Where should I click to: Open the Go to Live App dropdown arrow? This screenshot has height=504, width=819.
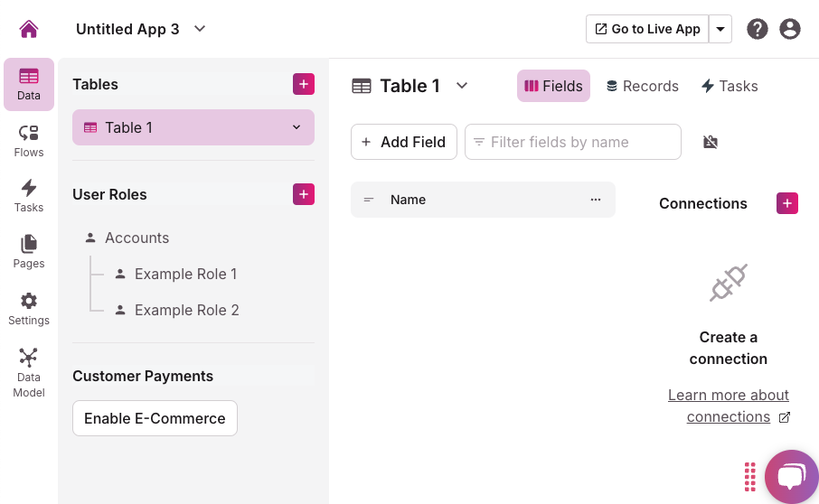[x=720, y=29]
